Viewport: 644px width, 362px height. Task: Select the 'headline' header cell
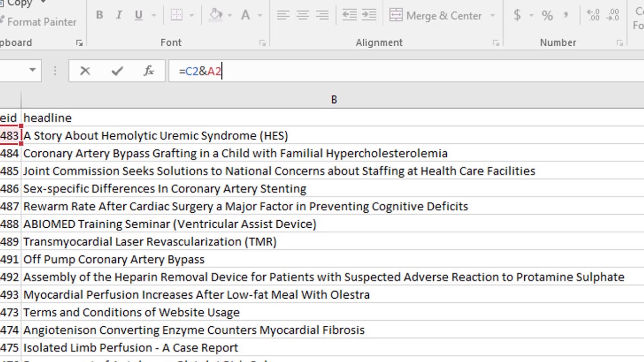pyautogui.click(x=333, y=118)
